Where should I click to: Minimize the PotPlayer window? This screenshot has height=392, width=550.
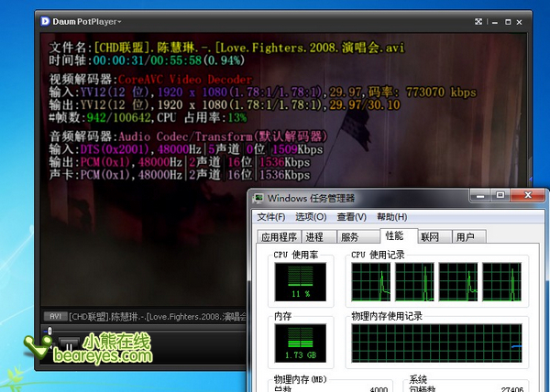(x=495, y=22)
